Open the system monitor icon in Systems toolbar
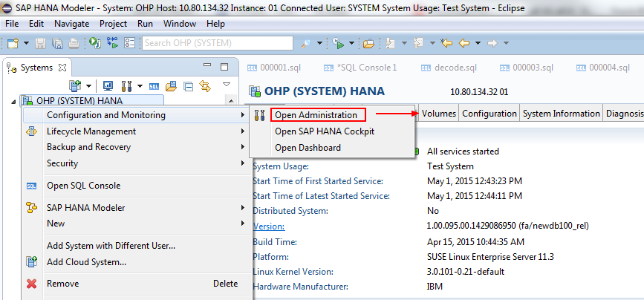Viewport: 644px width, 300px height. click(108, 86)
